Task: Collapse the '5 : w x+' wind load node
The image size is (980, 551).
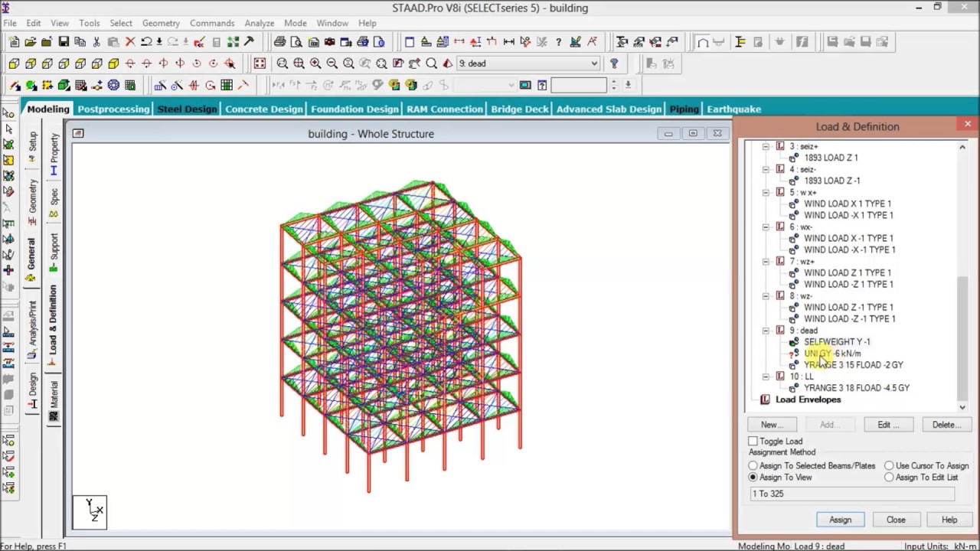Action: (x=766, y=192)
